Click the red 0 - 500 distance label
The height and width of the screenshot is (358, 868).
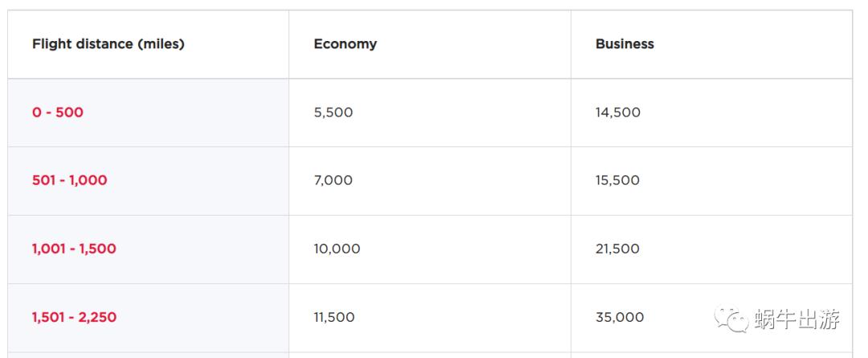pyautogui.click(x=58, y=113)
